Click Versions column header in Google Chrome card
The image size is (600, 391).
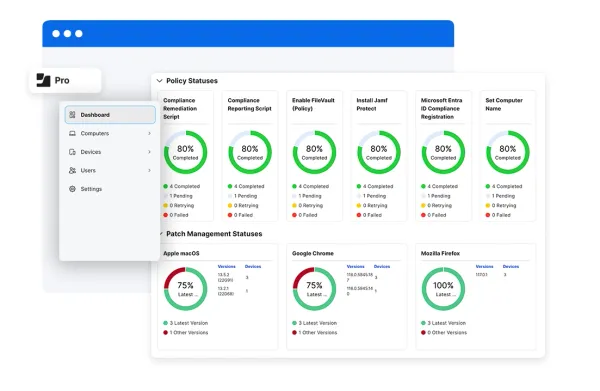[355, 266]
